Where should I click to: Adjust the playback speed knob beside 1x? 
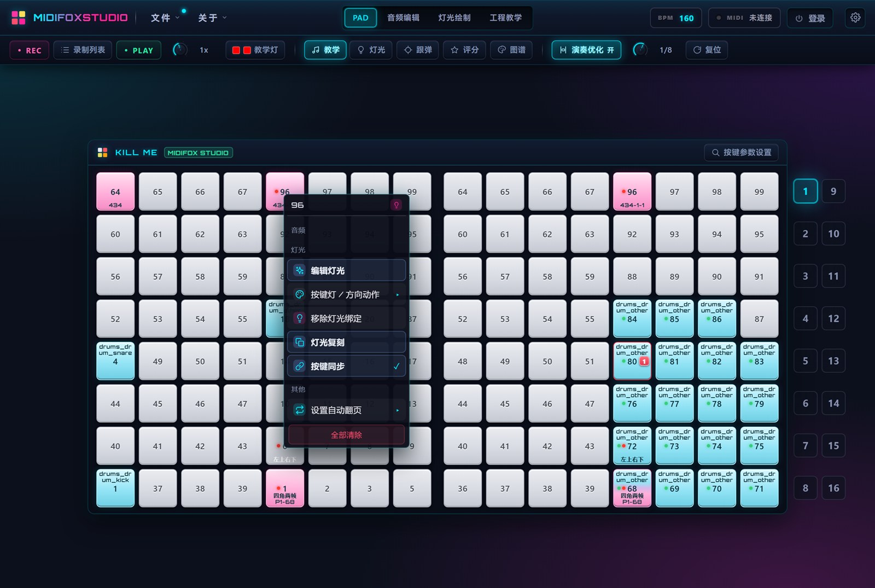tap(180, 50)
